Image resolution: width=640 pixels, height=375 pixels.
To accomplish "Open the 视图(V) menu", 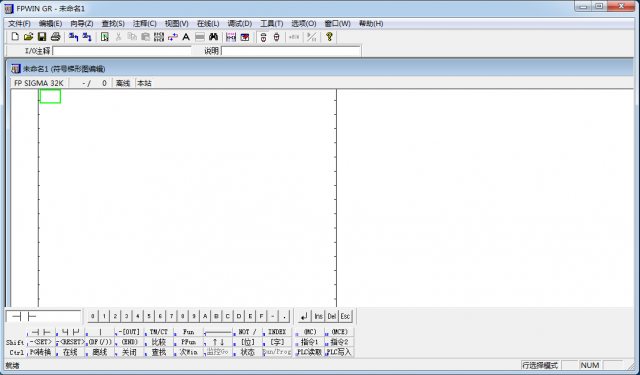I will click(x=176, y=23).
